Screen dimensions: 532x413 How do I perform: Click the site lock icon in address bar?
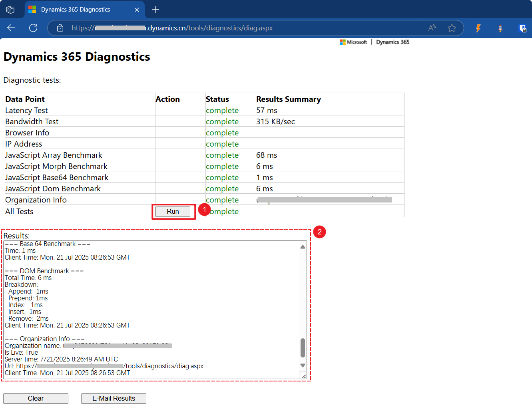60,28
